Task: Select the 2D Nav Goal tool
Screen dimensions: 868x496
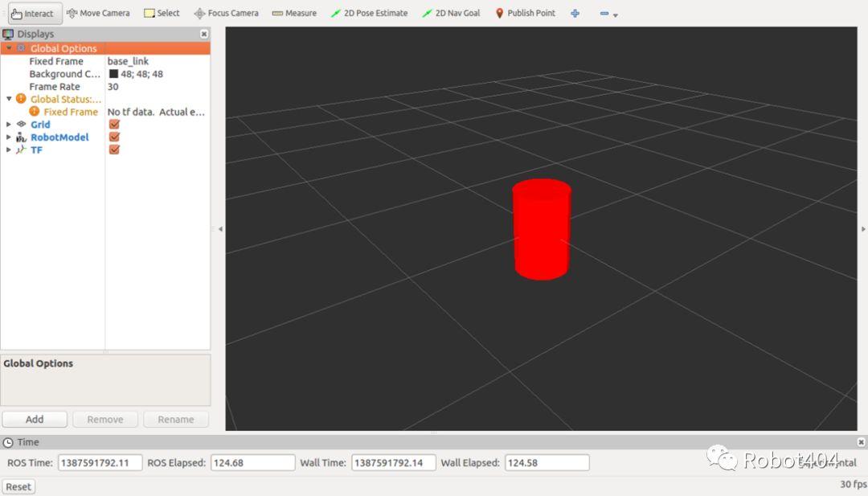Action: click(451, 13)
